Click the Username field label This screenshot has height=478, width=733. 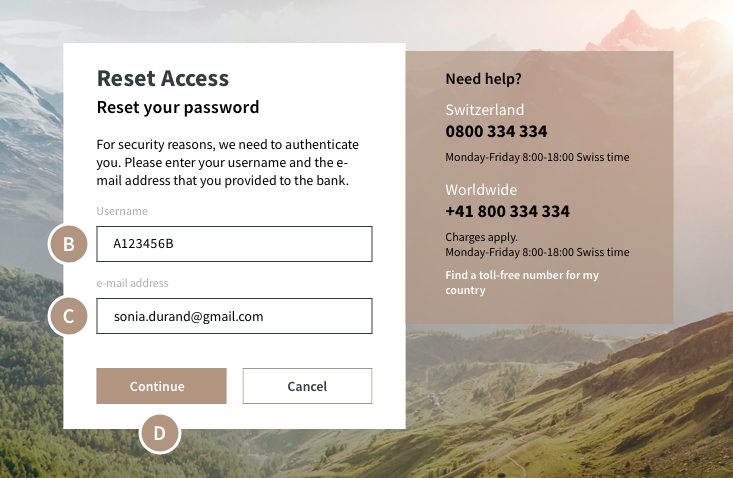(x=122, y=211)
